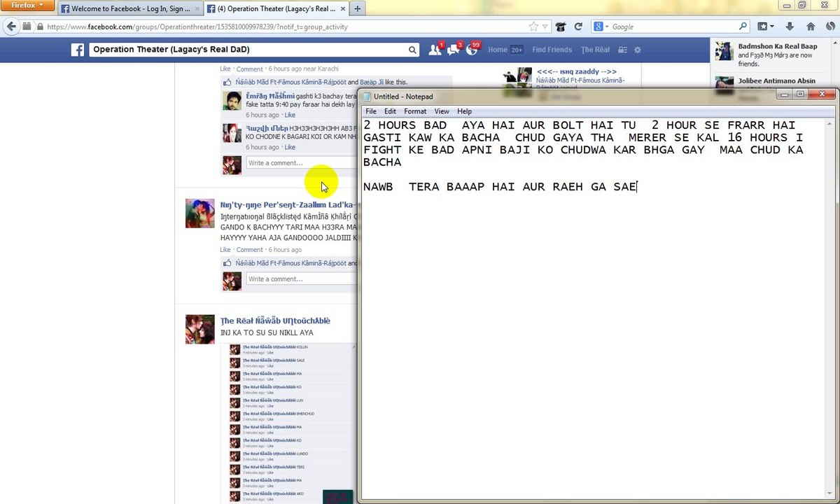The width and height of the screenshot is (840, 504).
Task: Open the Facebook settings gear icon
Action: [x=638, y=50]
